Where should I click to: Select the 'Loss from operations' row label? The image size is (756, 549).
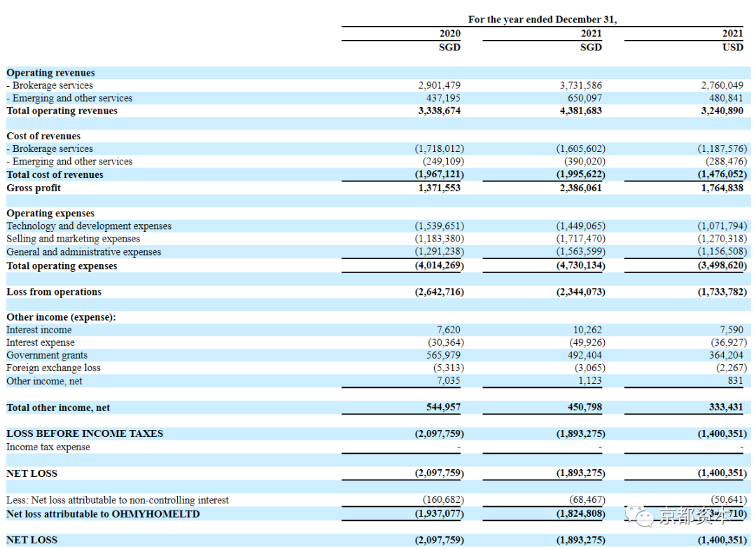(54, 292)
